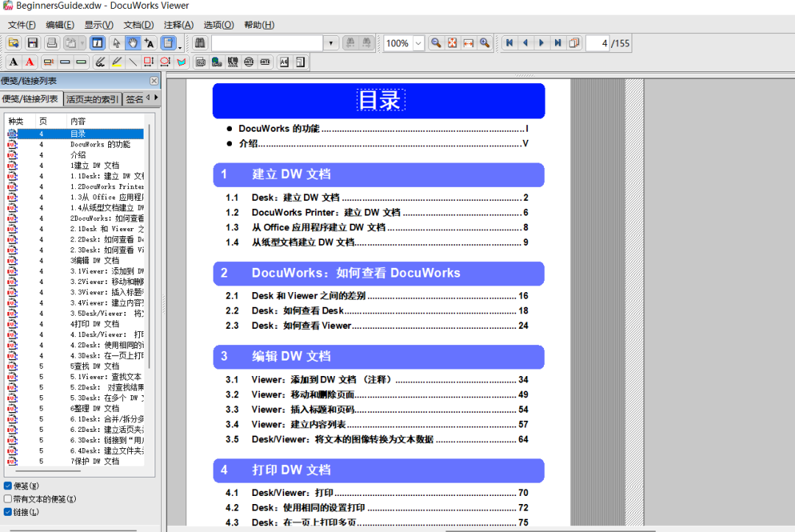
Task: Select the polygon annotation tool
Action: coord(181,62)
